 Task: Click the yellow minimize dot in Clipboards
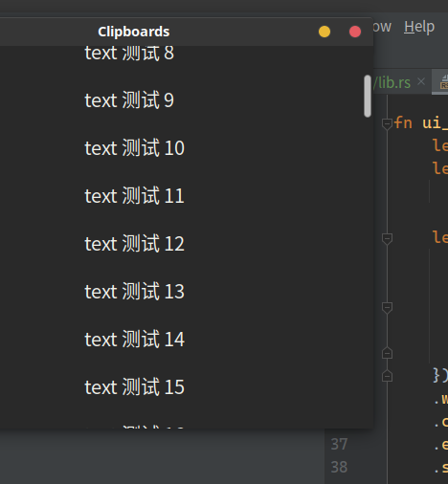click(x=325, y=32)
